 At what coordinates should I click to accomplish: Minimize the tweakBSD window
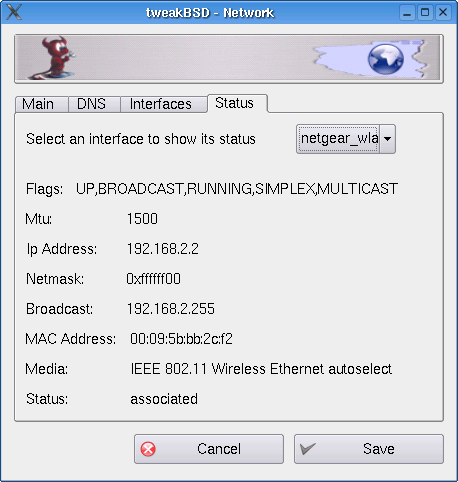(407, 13)
